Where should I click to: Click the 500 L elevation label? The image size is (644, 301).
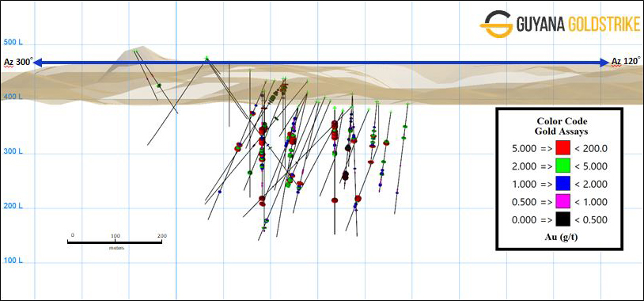pyautogui.click(x=13, y=42)
